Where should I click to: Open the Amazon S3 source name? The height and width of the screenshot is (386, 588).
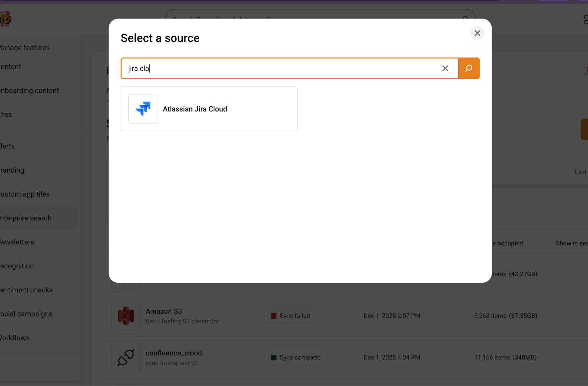pos(164,311)
